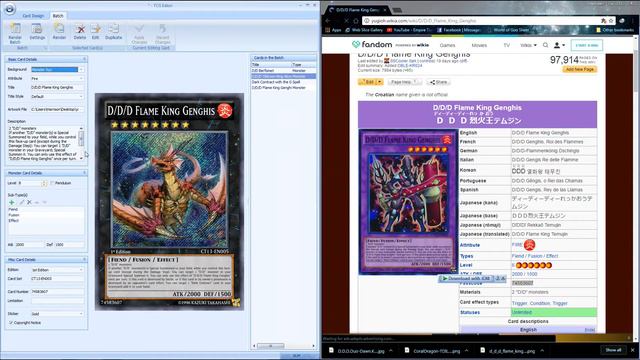This screenshot has height=360, width=640.
Task: Collapse the Basic Card Details panel
Action: point(84,59)
